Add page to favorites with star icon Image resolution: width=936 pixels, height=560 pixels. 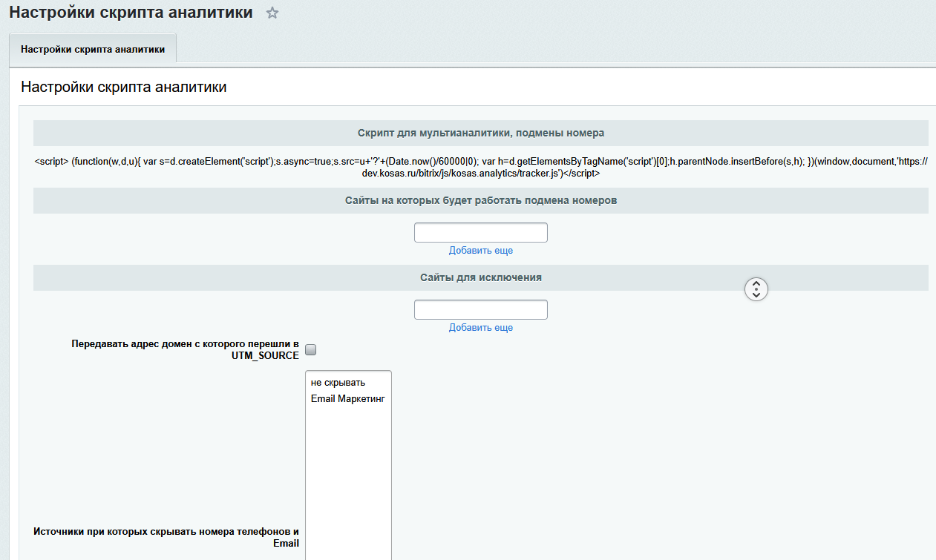[272, 13]
